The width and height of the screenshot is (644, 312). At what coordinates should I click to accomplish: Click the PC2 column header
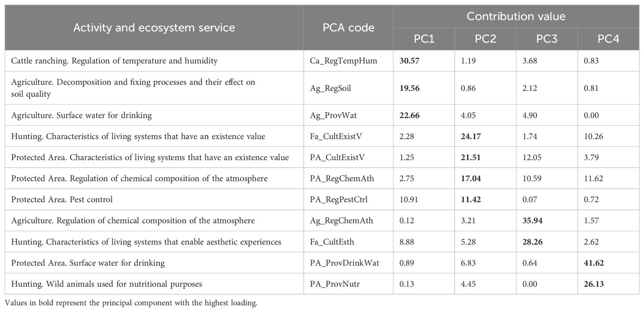[485, 39]
